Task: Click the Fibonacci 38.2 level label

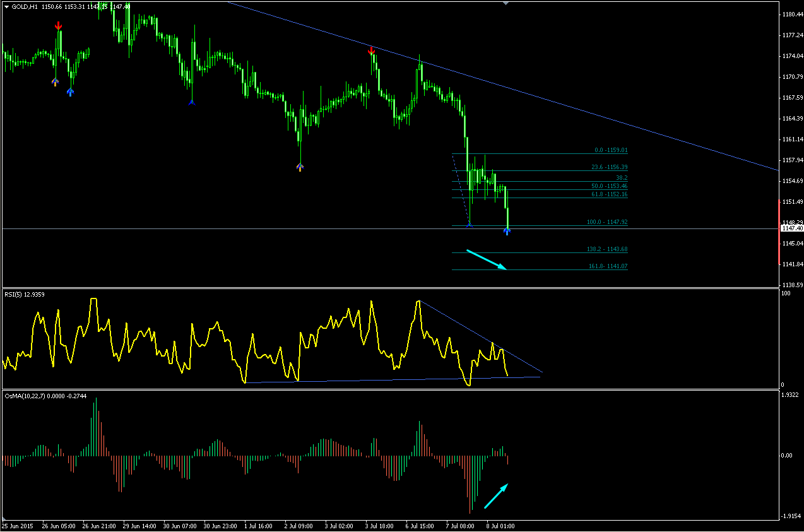Action: point(622,178)
